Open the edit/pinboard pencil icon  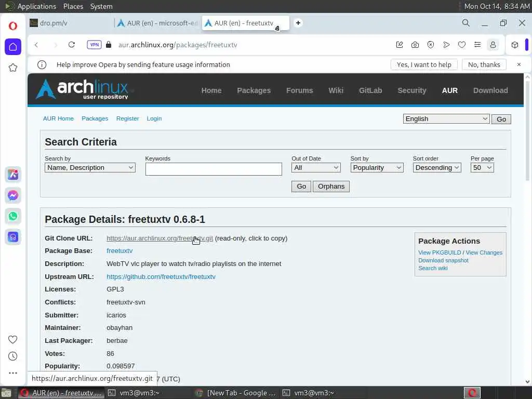(x=400, y=45)
